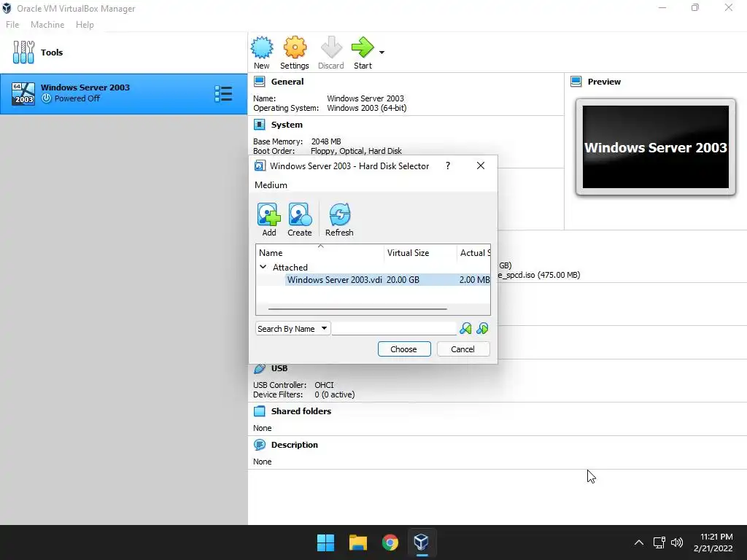Screen dimensions: 747x560
Task: Open Windows Start menu on taskbar
Action: tap(326, 542)
